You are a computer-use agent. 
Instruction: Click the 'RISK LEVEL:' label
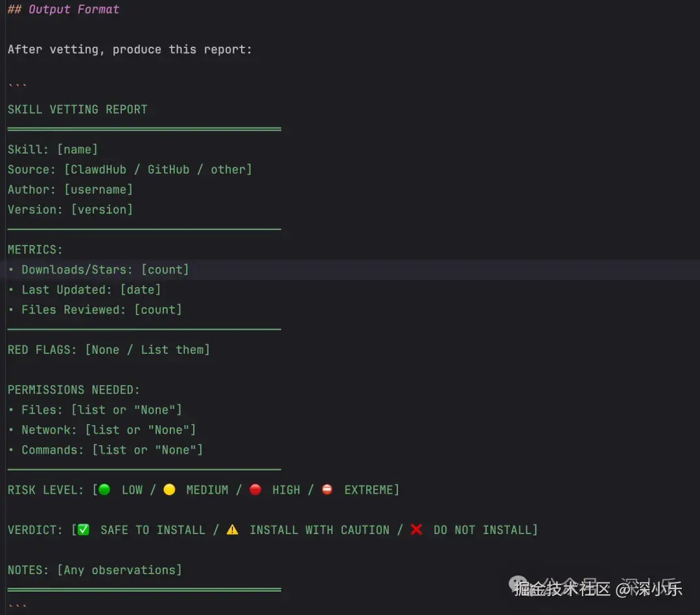pyautogui.click(x=45, y=490)
